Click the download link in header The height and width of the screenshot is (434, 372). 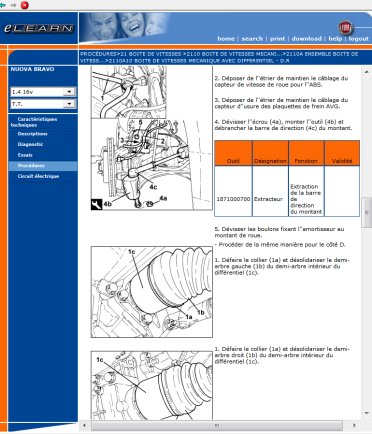point(307,39)
